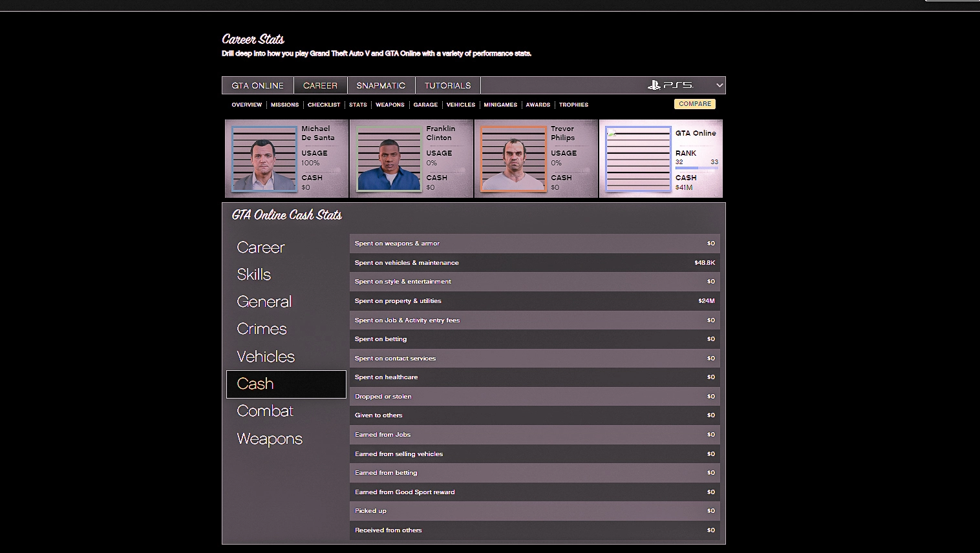Open the SNAPMATIC tab
Screen dimensions: 980x553
point(381,85)
